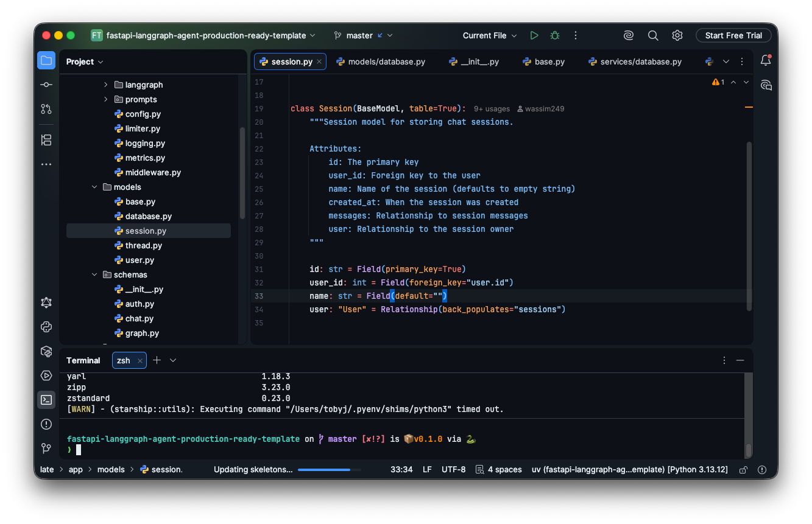Open the Problems tool window icon

pyautogui.click(x=46, y=424)
